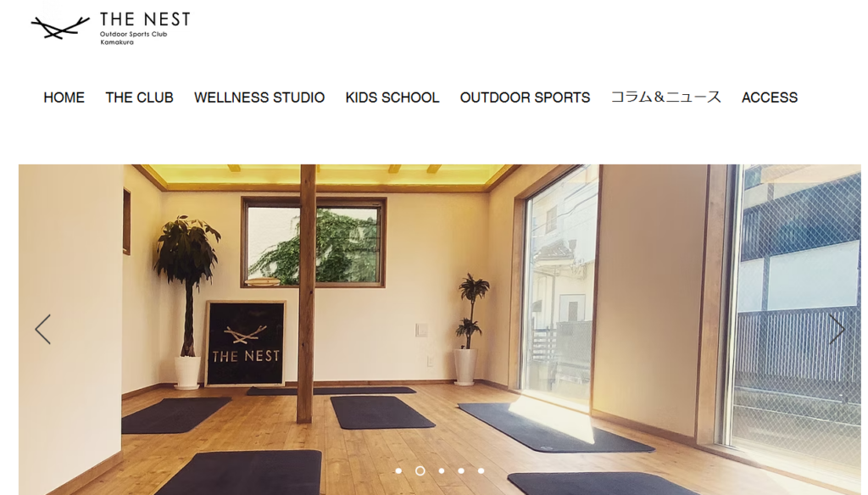Open the WELLNESS STUDIO section
868x495 pixels.
click(259, 97)
